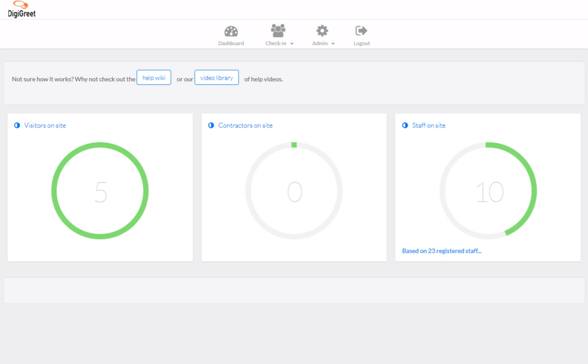Click the half-circle icon beside Visitors on site
The width and height of the screenshot is (588, 364).
(17, 125)
